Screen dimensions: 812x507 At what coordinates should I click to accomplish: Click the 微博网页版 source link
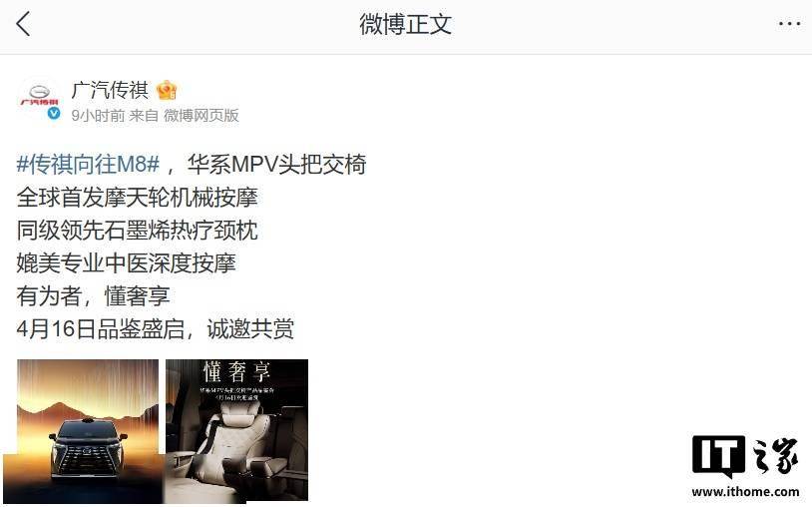(202, 116)
